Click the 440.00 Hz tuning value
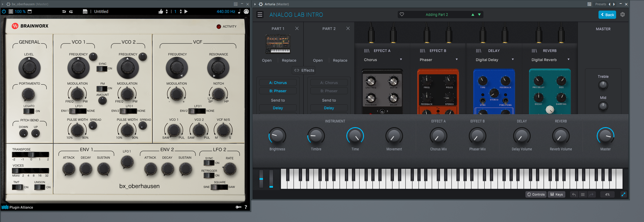Screen dimensions: 644x222 pos(226,11)
